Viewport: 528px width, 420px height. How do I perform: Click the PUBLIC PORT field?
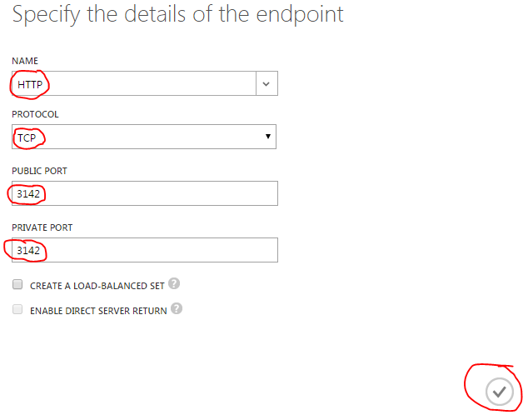145,193
